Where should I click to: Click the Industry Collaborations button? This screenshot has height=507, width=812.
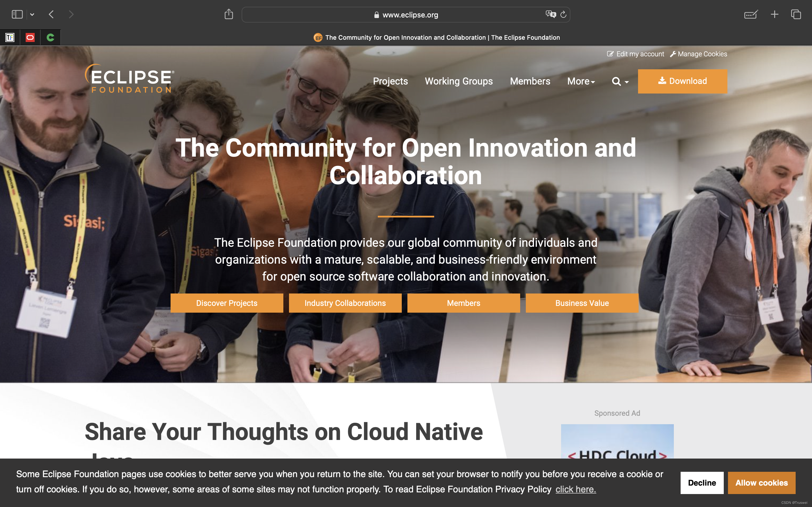click(x=345, y=303)
